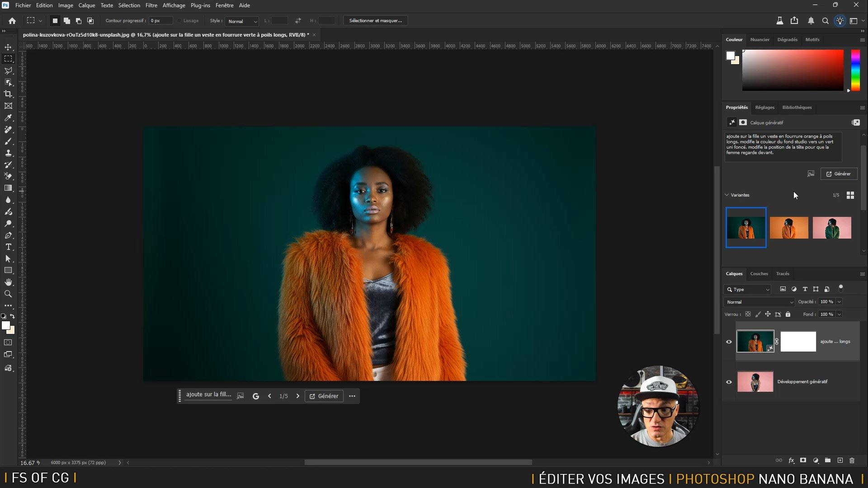Viewport: 868px width, 488px height.
Task: Click Générer in the Propriétés panel
Action: pos(839,174)
